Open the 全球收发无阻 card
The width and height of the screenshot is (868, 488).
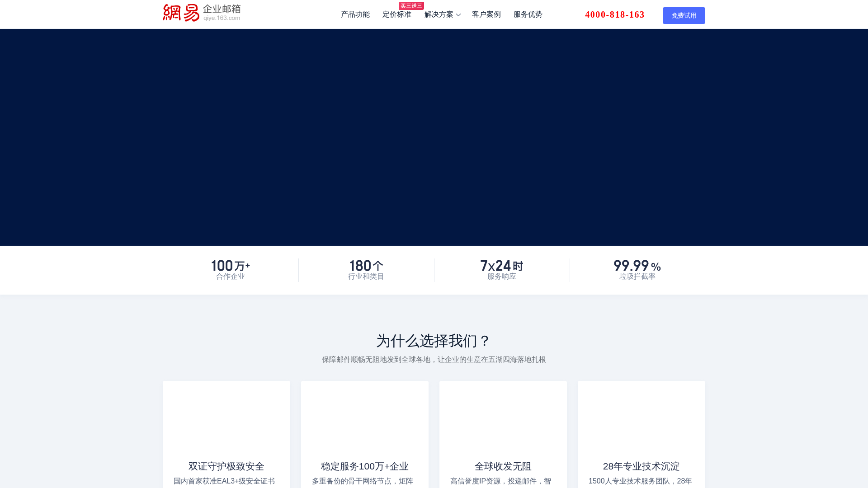[503, 435]
